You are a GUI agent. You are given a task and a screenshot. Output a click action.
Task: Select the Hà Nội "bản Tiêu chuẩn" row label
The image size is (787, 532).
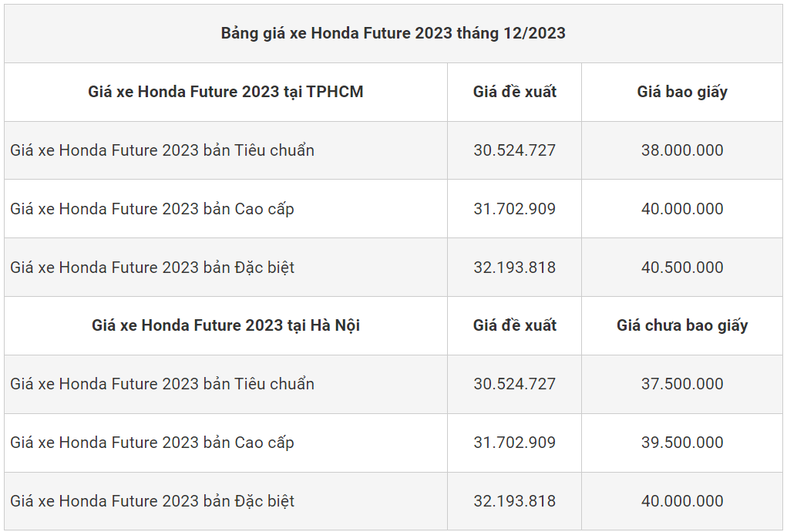pyautogui.click(x=163, y=384)
